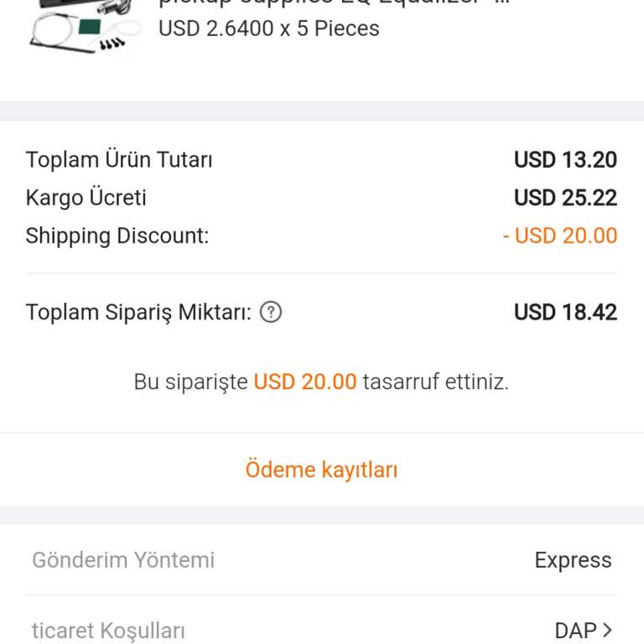Tap the orange USD 20.00 savings amount
The height and width of the screenshot is (644, 644).
[x=305, y=382]
